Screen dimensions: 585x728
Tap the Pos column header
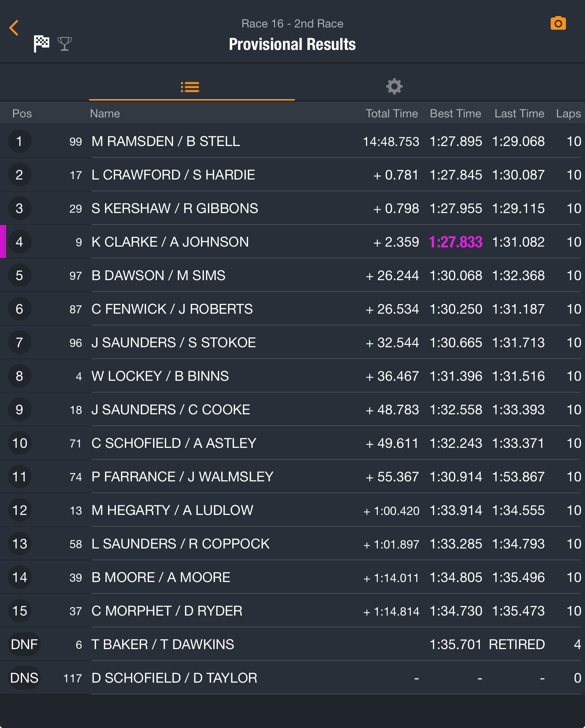coord(22,114)
